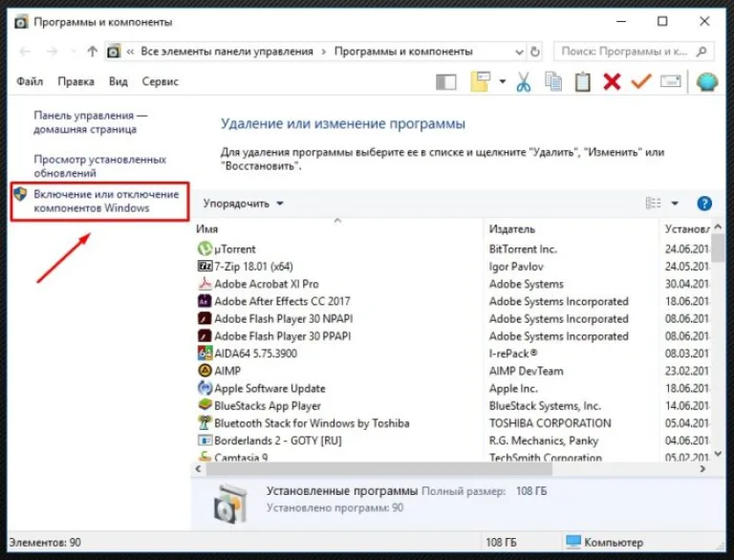This screenshot has height=560, width=734.
Task: Open recent locations dropdown beside forward arrow
Action: [x=73, y=52]
